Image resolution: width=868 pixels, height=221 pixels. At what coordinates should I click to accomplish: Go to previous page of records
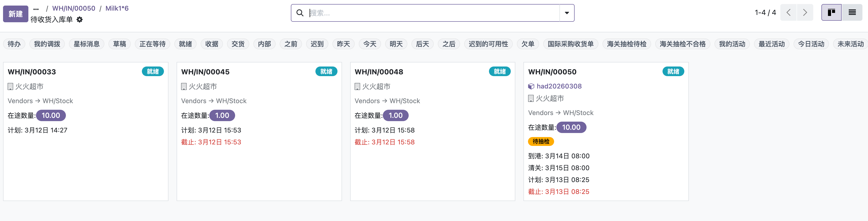point(788,12)
